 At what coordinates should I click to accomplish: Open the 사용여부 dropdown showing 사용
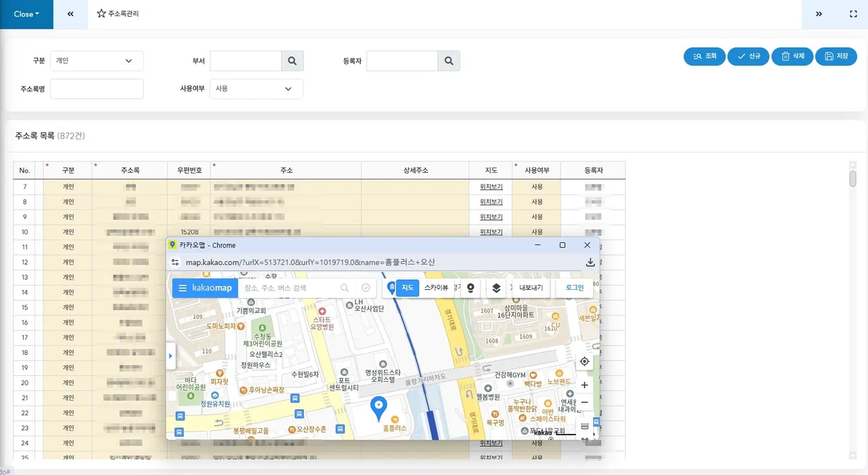tap(256, 88)
